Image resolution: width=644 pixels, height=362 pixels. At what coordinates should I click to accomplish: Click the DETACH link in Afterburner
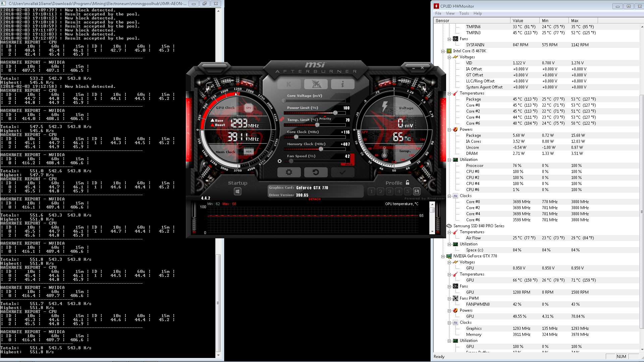click(315, 199)
